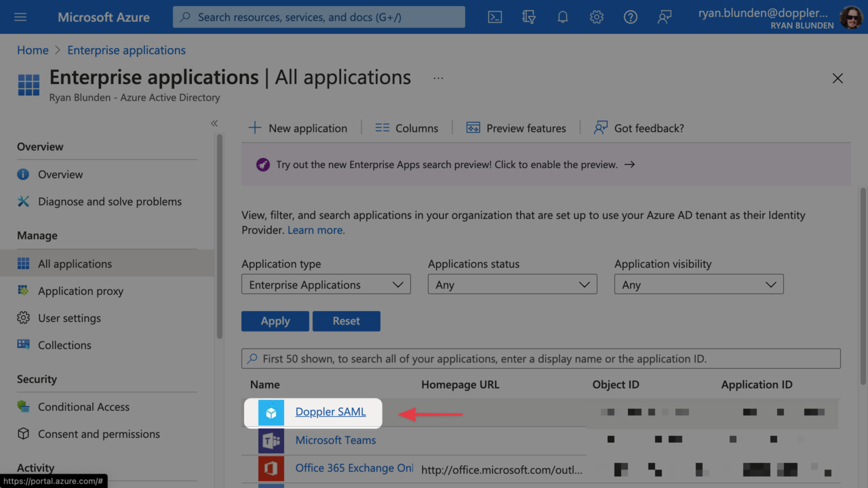
Task: Open Preview features
Action: point(516,128)
